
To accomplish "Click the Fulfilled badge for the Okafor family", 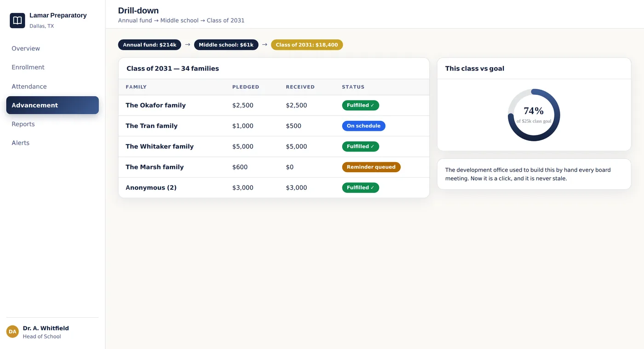I will [x=361, y=105].
